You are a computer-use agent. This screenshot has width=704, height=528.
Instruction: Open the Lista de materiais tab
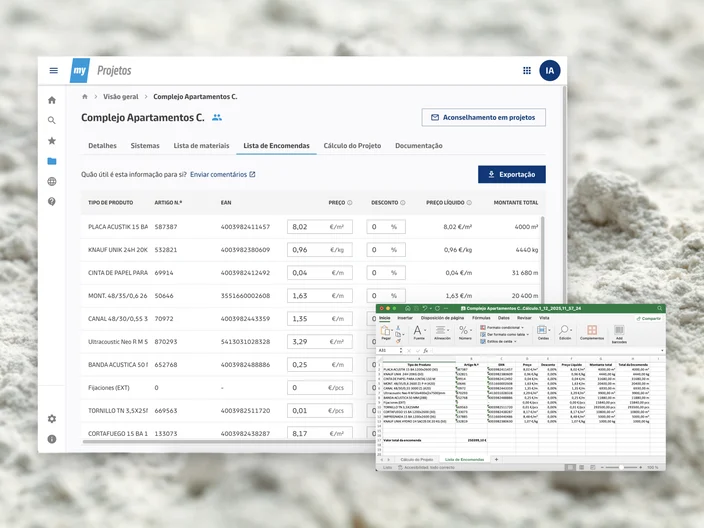coord(201,146)
